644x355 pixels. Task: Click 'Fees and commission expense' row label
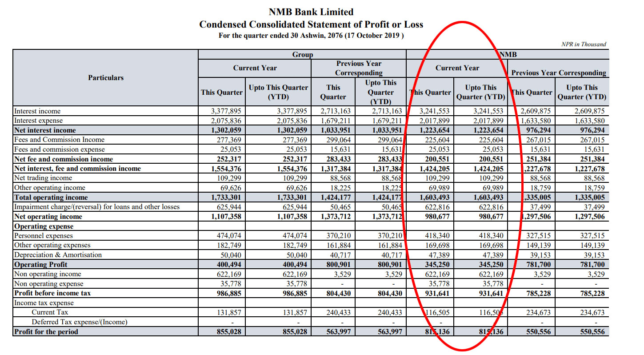[60, 149]
